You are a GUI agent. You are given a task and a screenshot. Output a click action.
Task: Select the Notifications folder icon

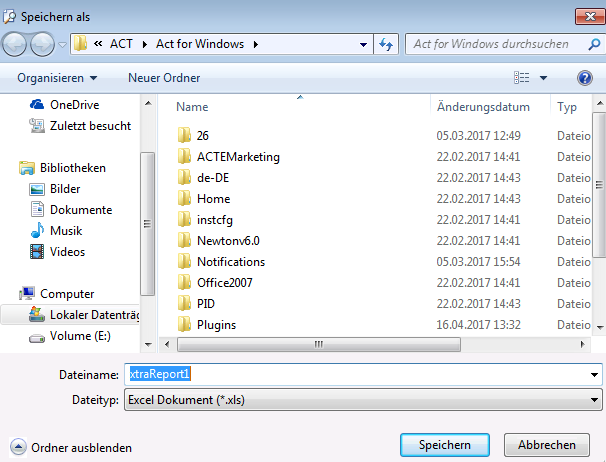coord(184,261)
